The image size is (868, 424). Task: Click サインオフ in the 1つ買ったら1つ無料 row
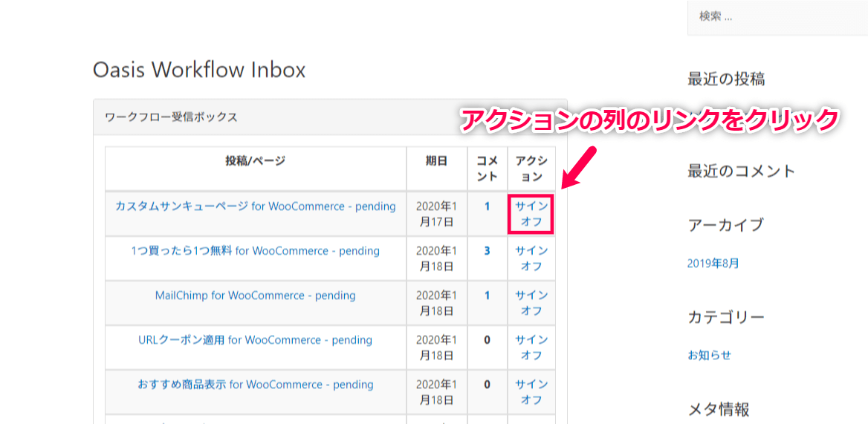[531, 258]
